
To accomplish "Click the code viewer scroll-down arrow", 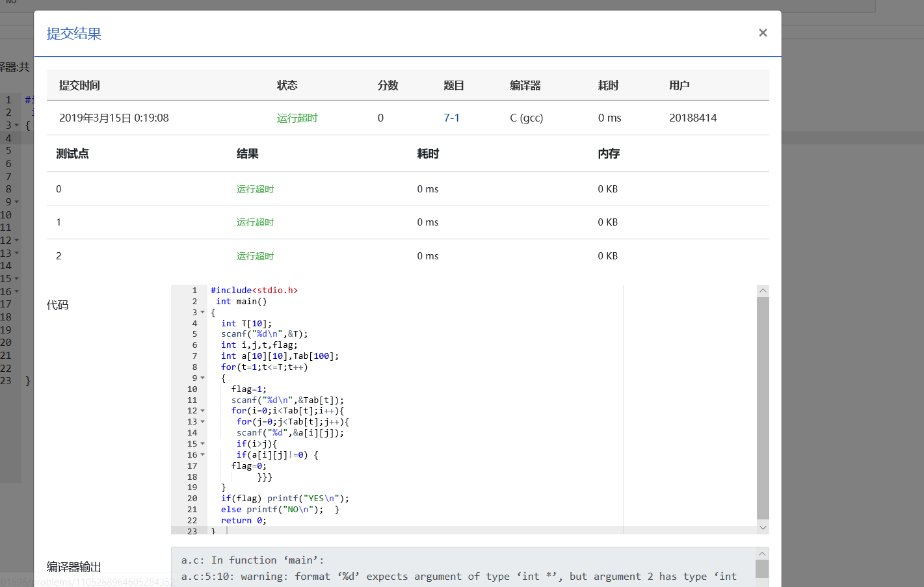I will point(763,528).
